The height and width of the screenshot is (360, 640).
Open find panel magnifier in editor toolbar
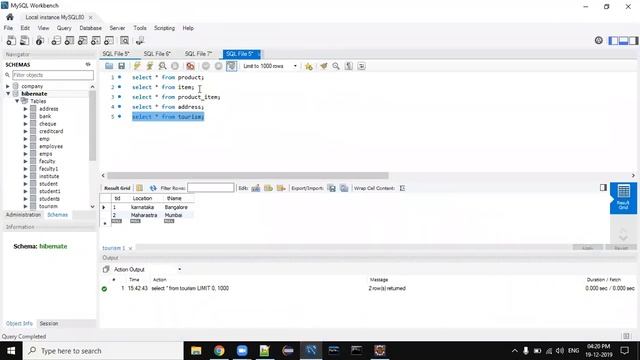tap(336, 66)
